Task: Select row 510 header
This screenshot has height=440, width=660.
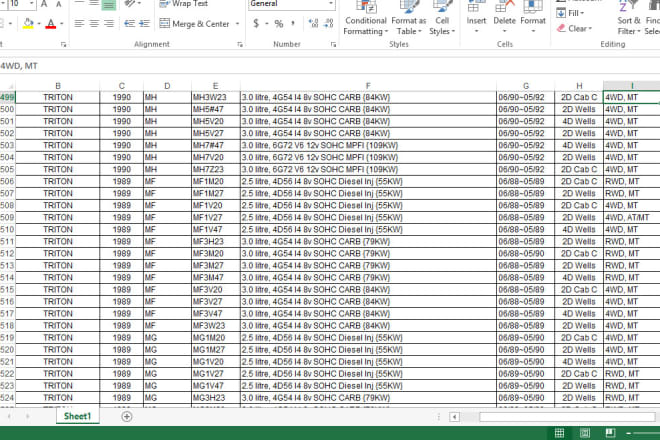Action: tap(7, 229)
